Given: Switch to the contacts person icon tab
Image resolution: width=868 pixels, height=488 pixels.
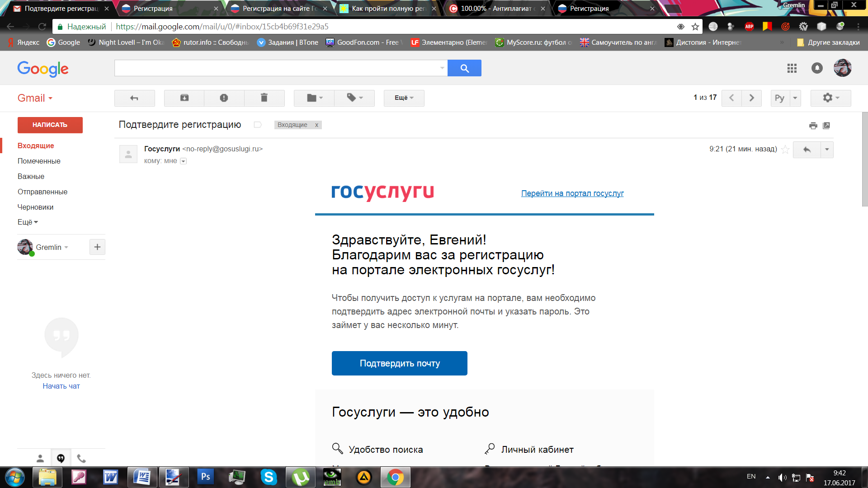Looking at the screenshot, I should (x=40, y=459).
